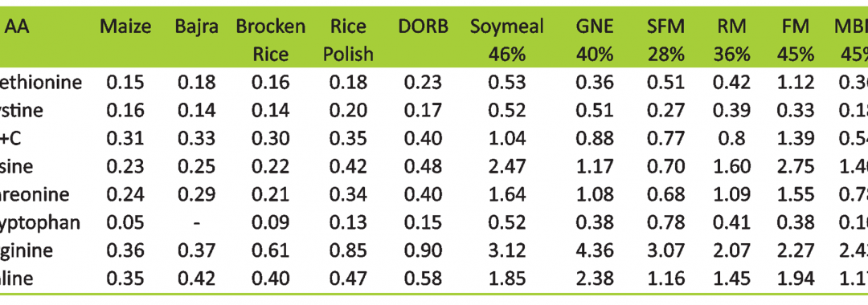Click the Brocken Rice column header

(x=271, y=40)
